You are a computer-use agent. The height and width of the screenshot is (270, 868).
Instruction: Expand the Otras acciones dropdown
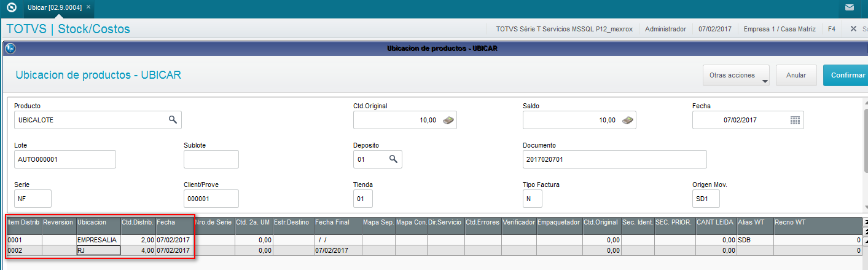[x=737, y=75]
